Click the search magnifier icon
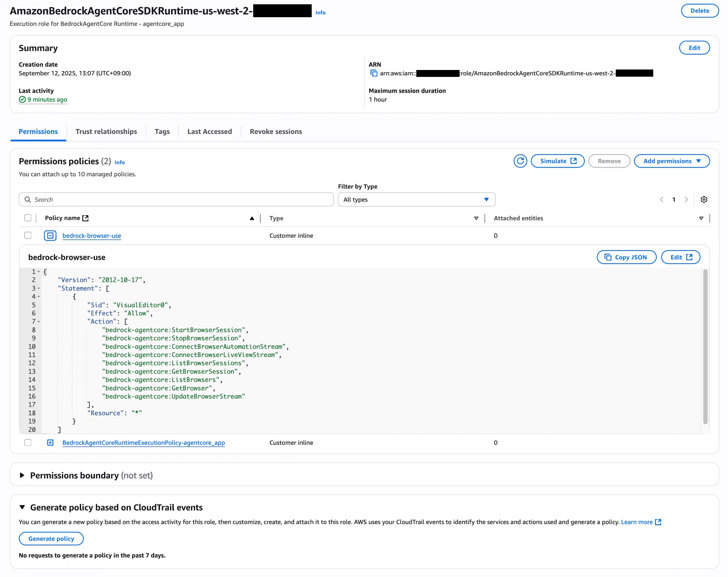The height and width of the screenshot is (577, 728). (28, 199)
